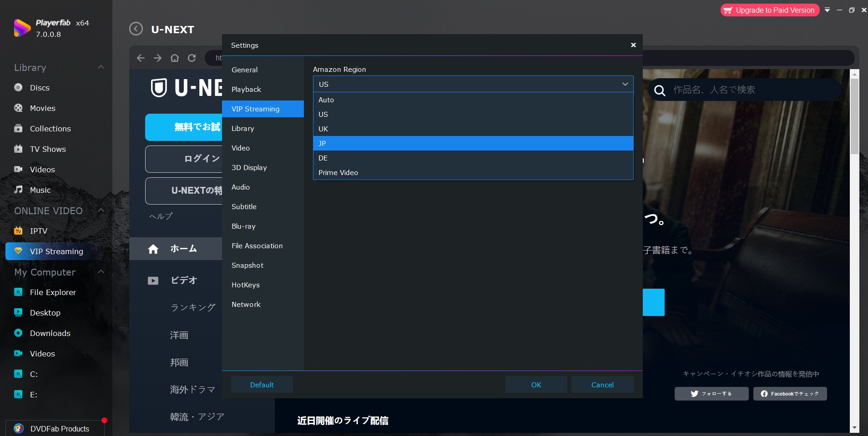
Task: Open Videos under My Computer
Action: [x=42, y=354]
